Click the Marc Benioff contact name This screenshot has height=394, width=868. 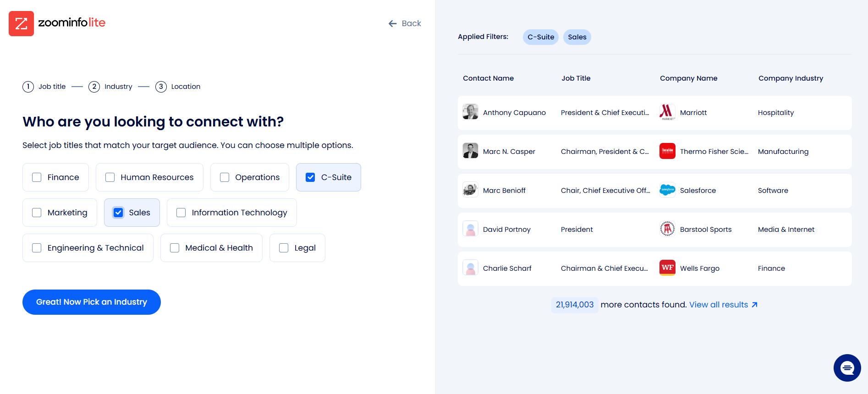504,191
